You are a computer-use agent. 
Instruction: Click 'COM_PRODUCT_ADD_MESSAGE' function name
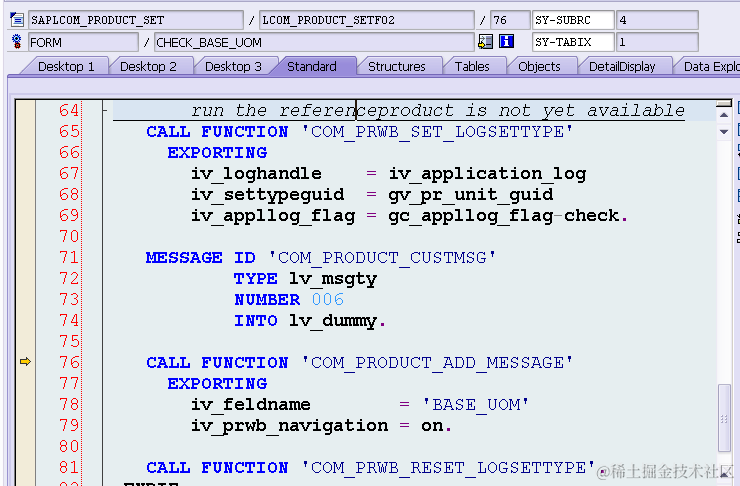[x=437, y=362]
